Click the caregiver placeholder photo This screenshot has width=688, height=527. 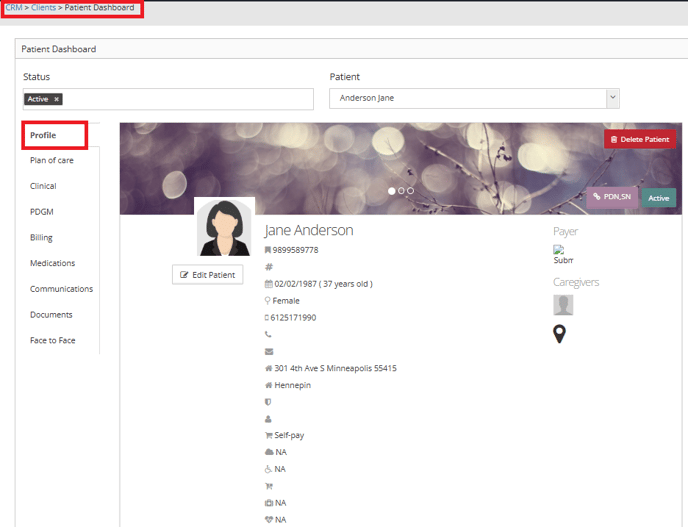(x=563, y=305)
